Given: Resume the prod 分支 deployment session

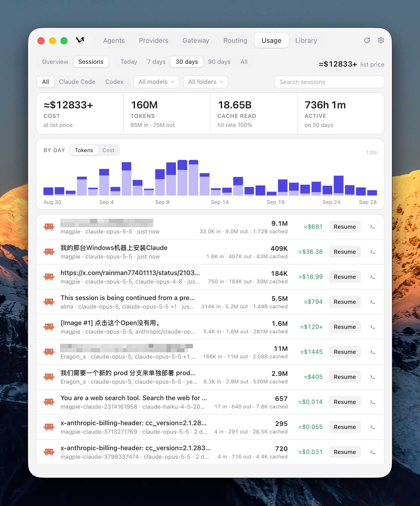Looking at the screenshot, I should click(345, 377).
